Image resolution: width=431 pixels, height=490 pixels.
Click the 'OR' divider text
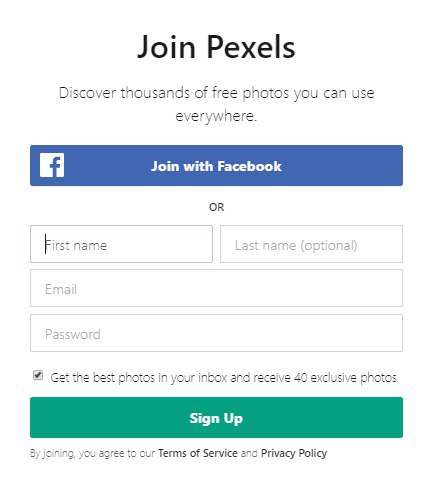pyautogui.click(x=216, y=207)
